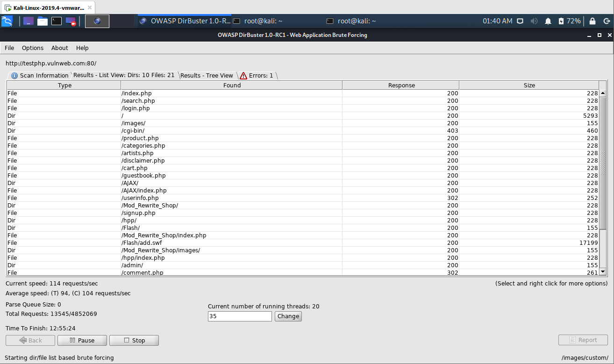The height and width of the screenshot is (364, 614).
Task: Close the Kali-Linux-2019.4 VMware tab
Action: 90,8
